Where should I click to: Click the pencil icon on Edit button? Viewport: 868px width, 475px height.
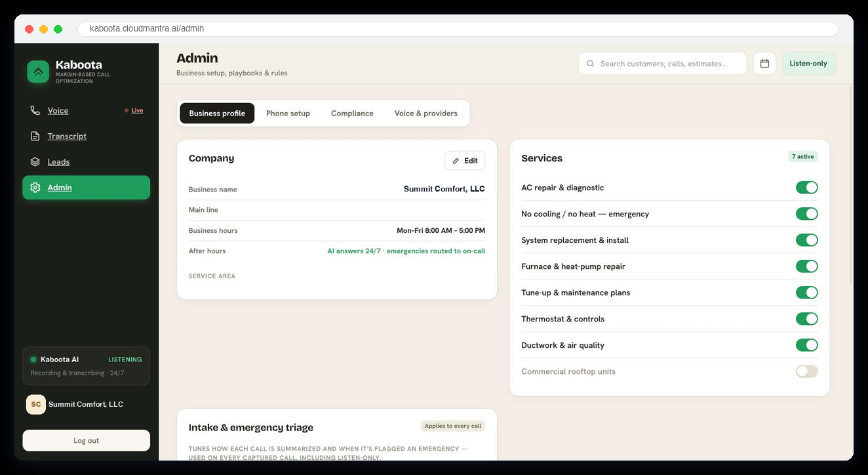[x=456, y=161]
